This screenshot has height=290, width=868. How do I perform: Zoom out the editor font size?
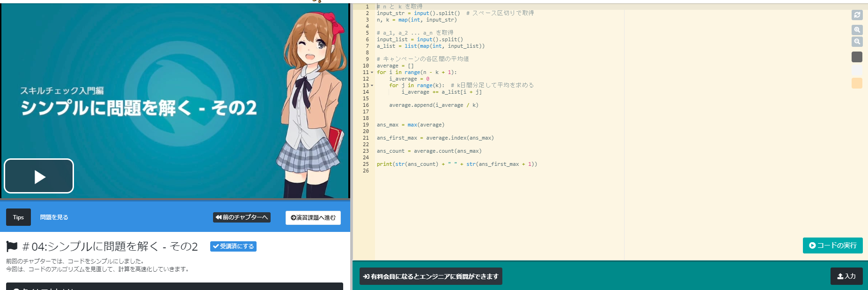click(x=857, y=42)
